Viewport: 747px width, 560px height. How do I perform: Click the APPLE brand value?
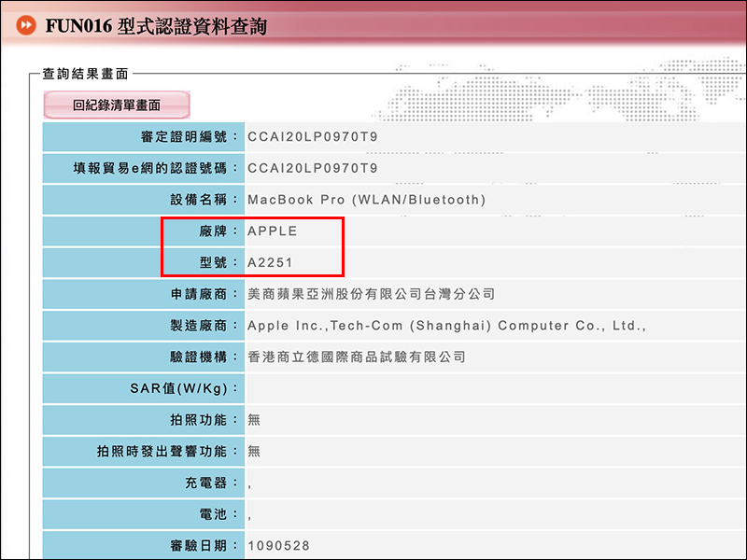point(272,231)
